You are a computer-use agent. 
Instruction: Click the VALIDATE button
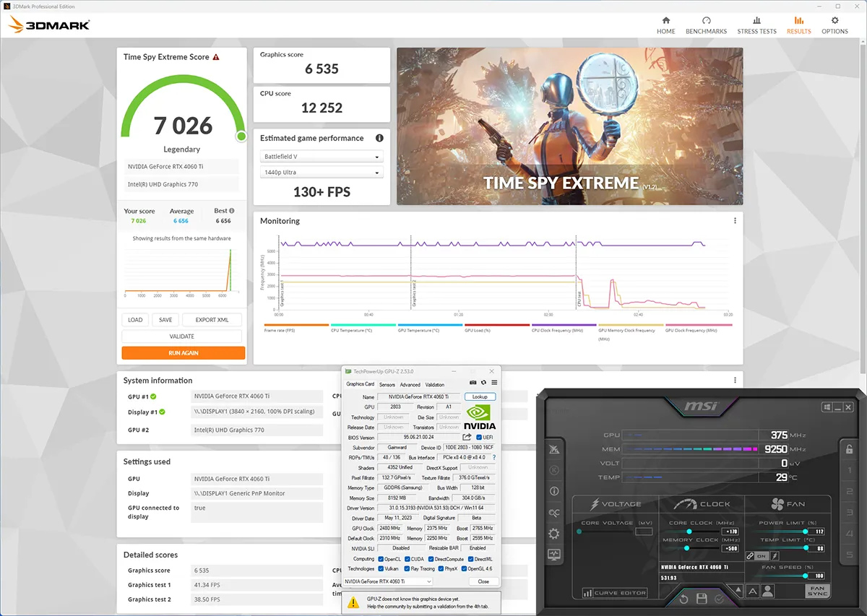point(182,337)
